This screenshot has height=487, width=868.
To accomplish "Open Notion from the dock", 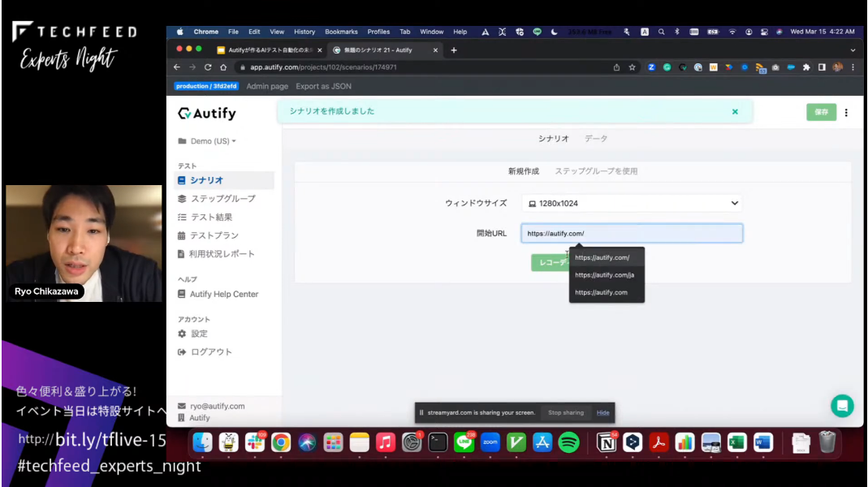I will pyautogui.click(x=607, y=442).
